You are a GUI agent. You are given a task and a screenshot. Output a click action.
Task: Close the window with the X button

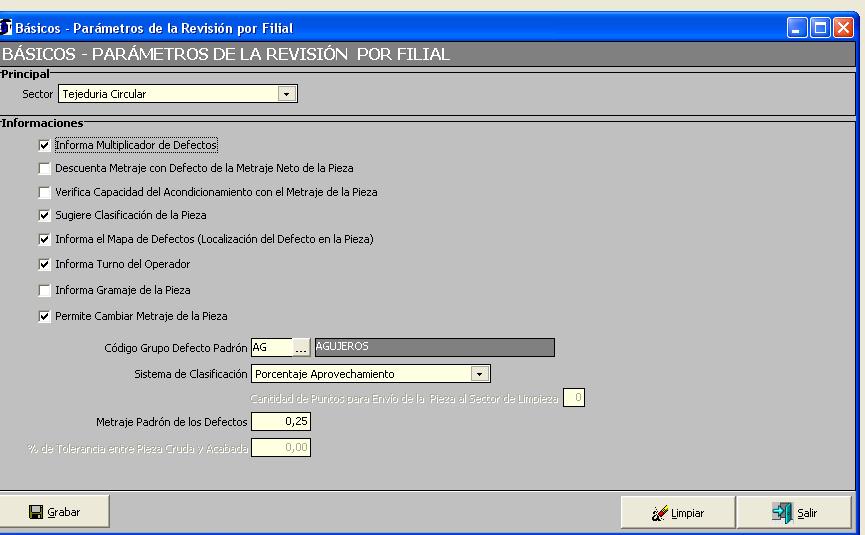(843, 28)
